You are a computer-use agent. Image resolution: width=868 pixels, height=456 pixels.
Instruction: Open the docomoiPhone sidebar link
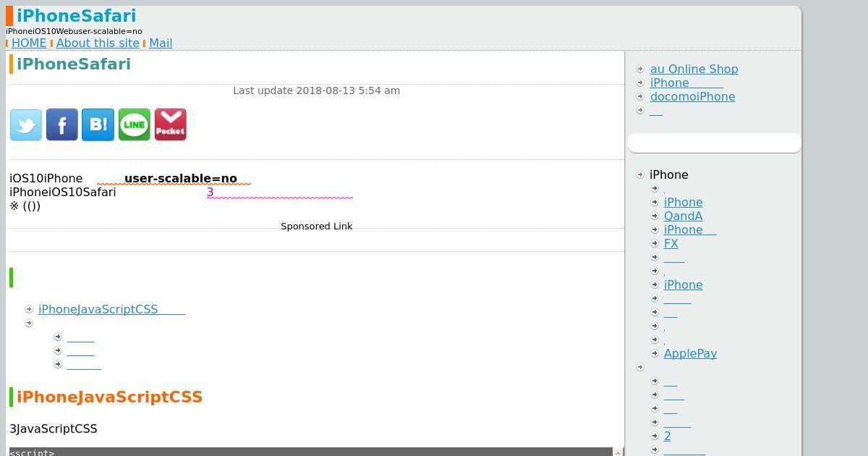click(x=692, y=97)
